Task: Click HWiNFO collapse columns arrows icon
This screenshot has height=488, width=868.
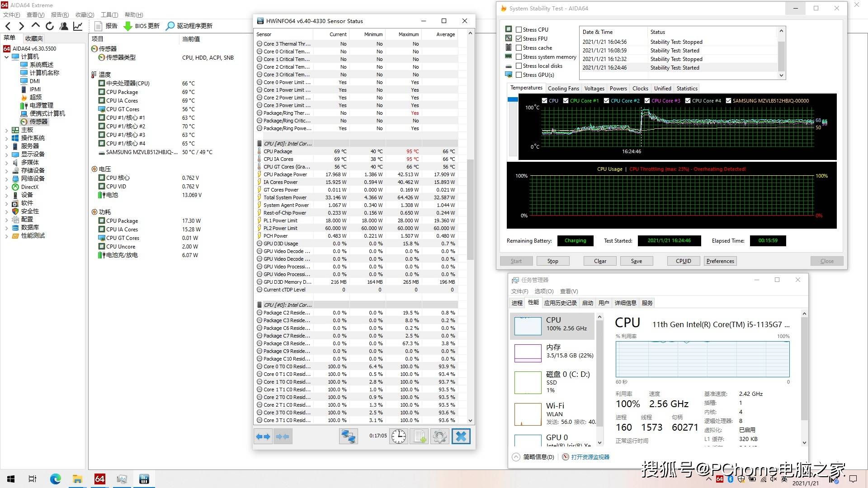Action: click(283, 436)
